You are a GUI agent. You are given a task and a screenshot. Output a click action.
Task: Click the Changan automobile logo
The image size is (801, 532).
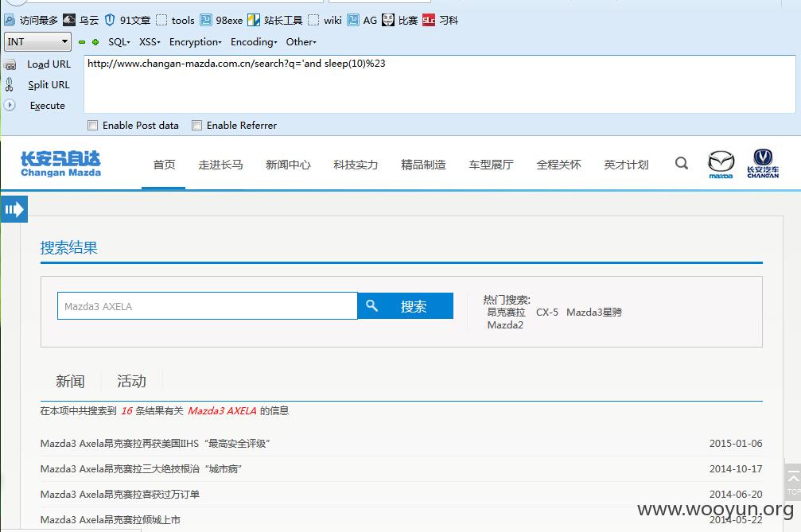[763, 163]
